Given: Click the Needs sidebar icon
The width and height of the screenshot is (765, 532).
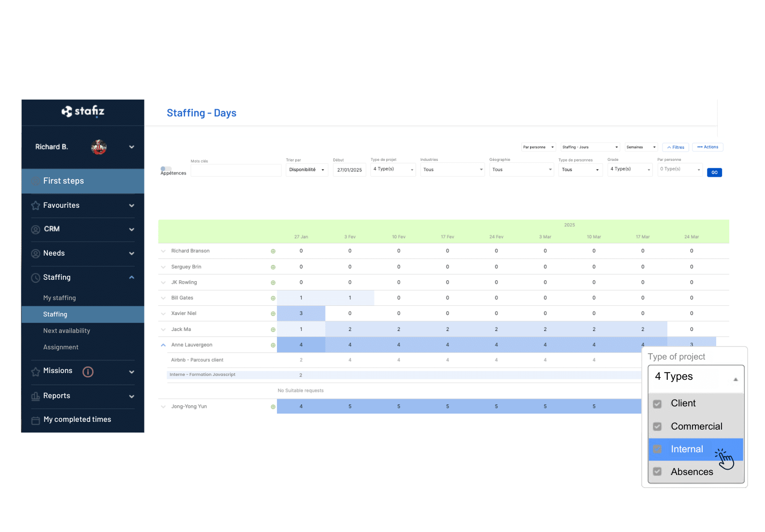Looking at the screenshot, I should tap(36, 254).
